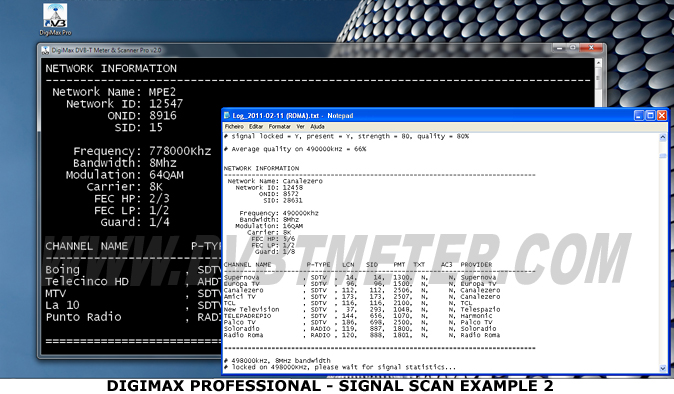Image resolution: width=674 pixels, height=394 pixels.
Task: Click the 'signal locked' line in Notepad
Action: point(346,136)
